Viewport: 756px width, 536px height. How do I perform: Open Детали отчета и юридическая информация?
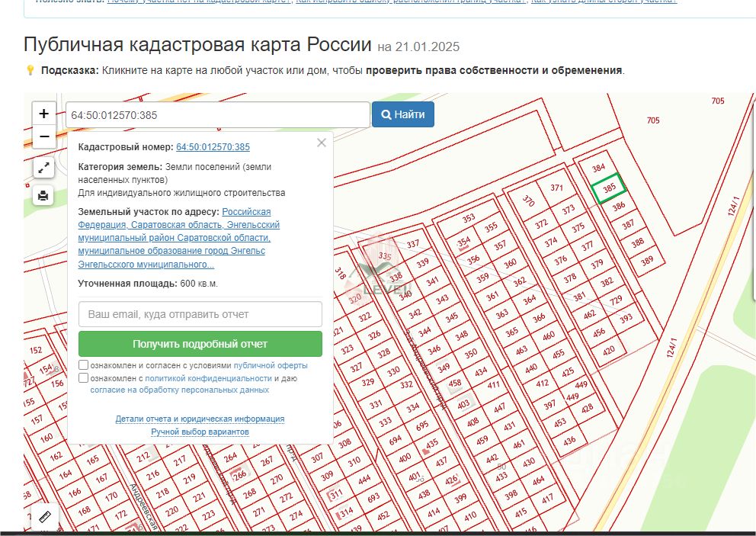(200, 419)
